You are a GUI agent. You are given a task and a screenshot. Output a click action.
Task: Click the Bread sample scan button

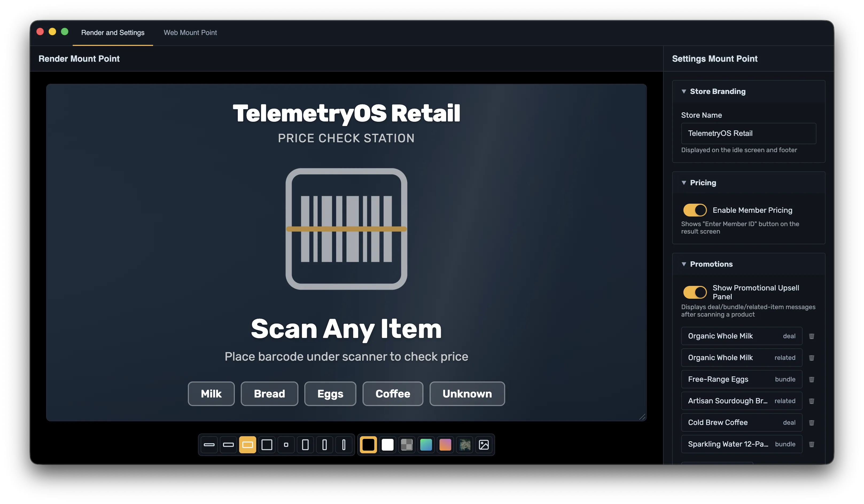pyautogui.click(x=270, y=394)
